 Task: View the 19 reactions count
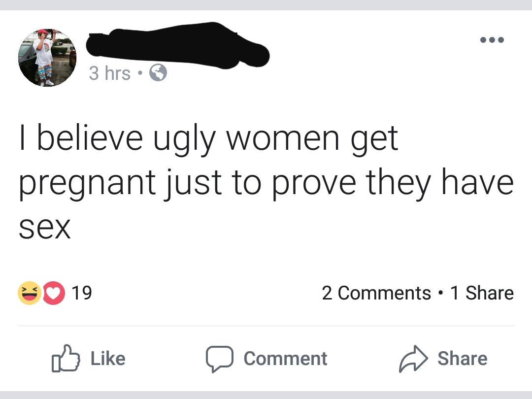(x=82, y=293)
